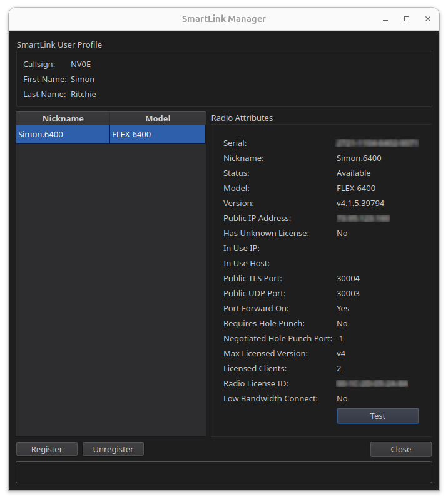The width and height of the screenshot is (448, 501).
Task: Click the Status value Available
Action: coord(354,173)
